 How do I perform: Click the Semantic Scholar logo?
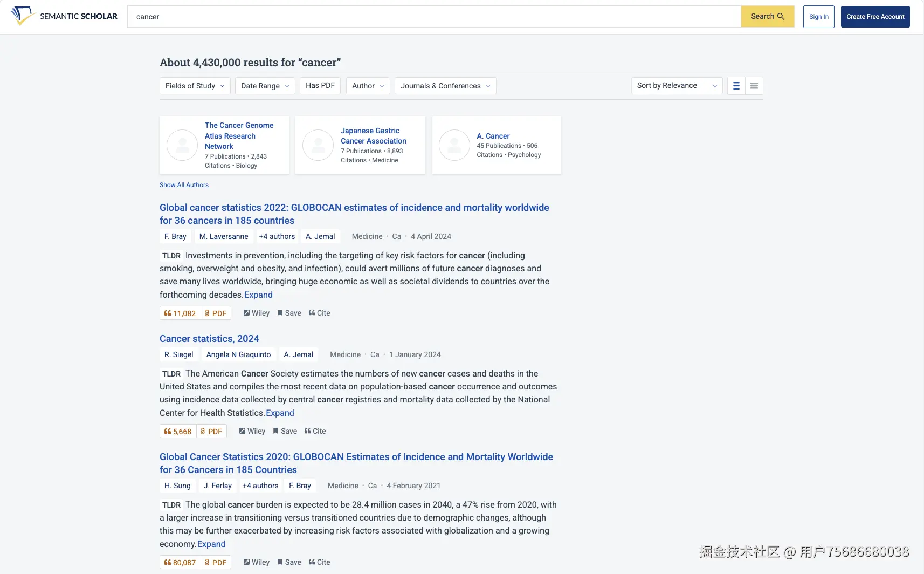63,16
